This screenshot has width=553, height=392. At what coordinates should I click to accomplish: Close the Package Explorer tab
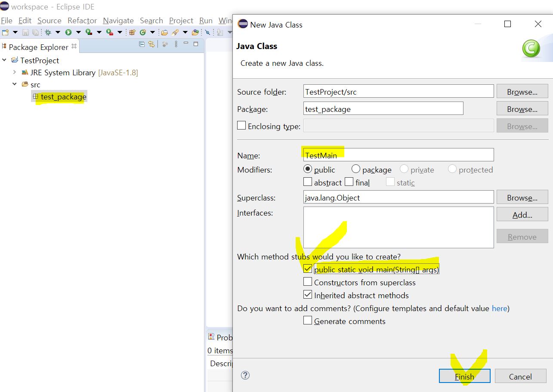point(74,46)
